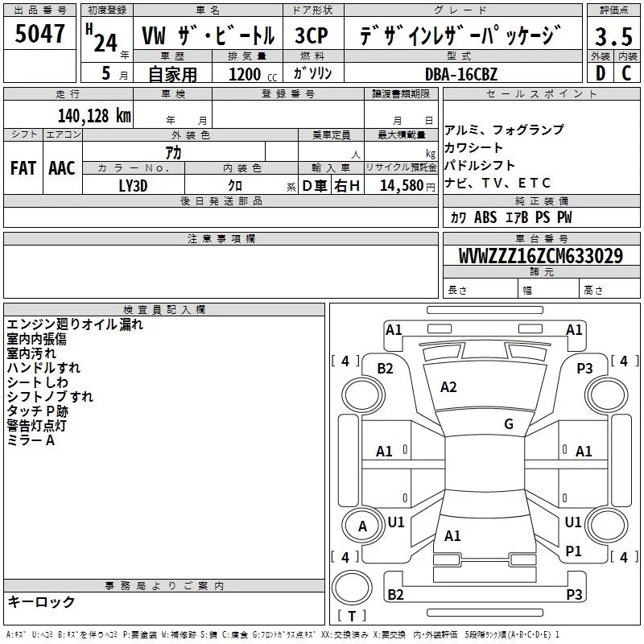Select genuine equipment line カワ ABS エアB PS PW

click(511, 217)
